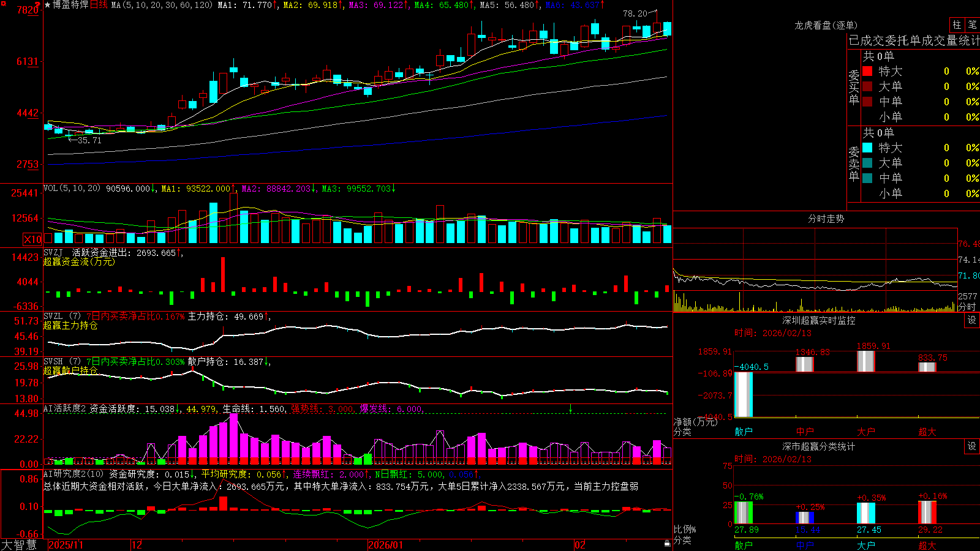Click the 2025/11 date marker on timeline
Image resolution: width=980 pixels, height=551 pixels.
[66, 545]
